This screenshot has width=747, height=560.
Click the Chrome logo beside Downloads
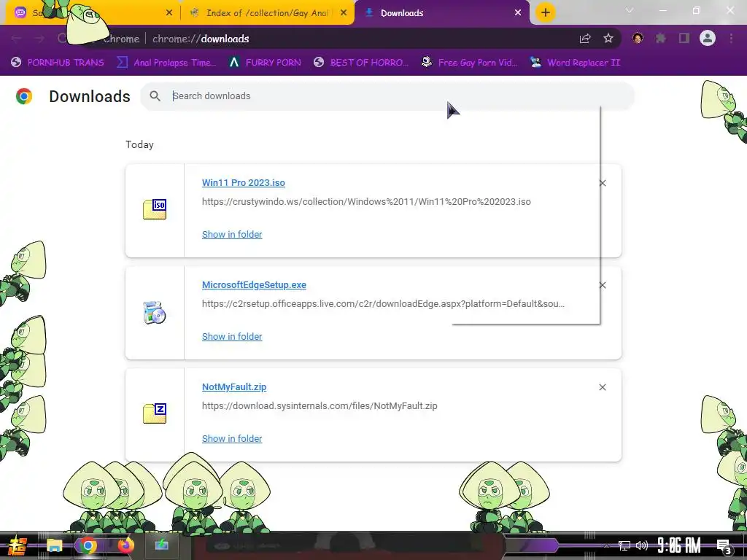coord(24,96)
